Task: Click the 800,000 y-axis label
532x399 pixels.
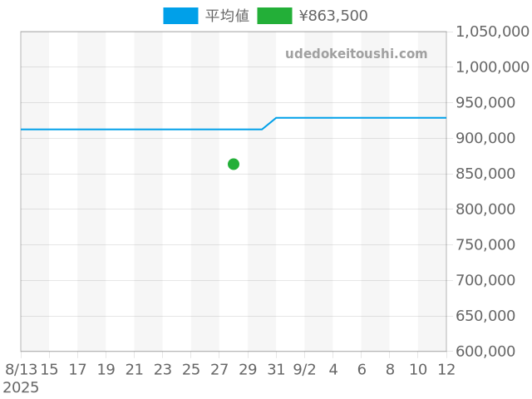Action: pyautogui.click(x=492, y=209)
